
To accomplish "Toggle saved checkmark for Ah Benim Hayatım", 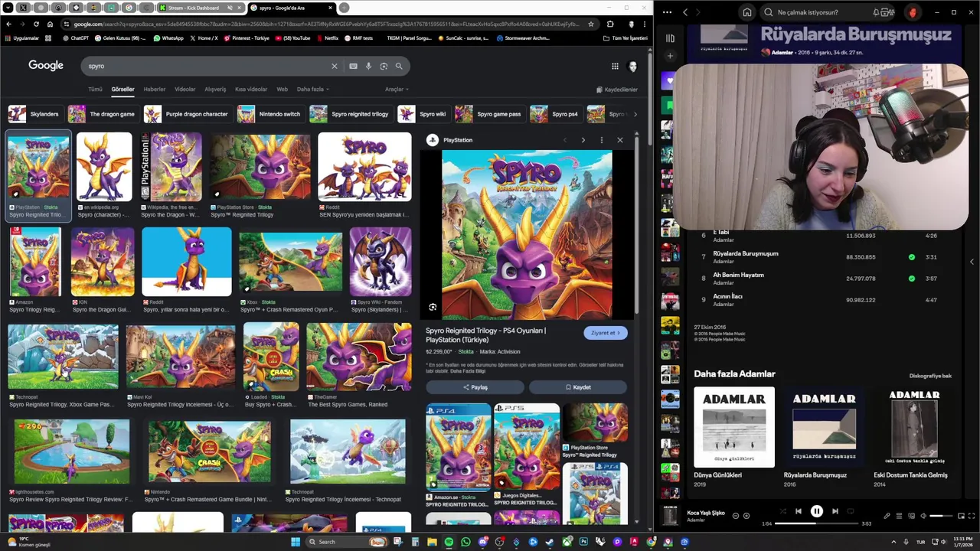I will point(911,279).
